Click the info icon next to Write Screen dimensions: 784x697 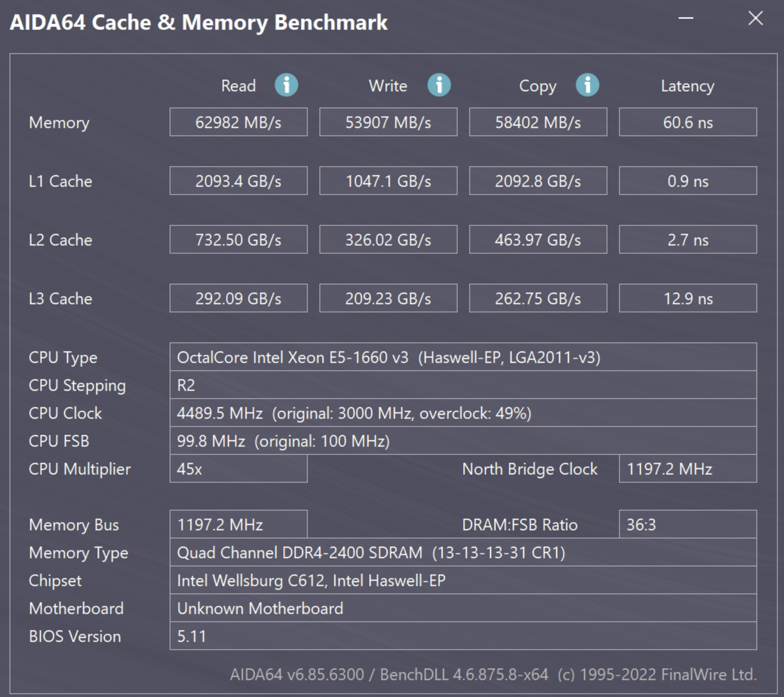(x=439, y=85)
